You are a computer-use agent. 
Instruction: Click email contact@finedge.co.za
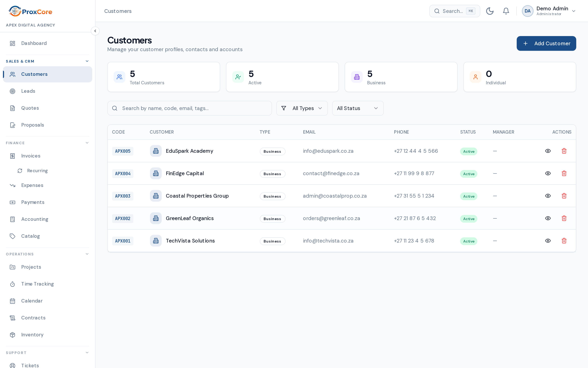tap(331, 173)
